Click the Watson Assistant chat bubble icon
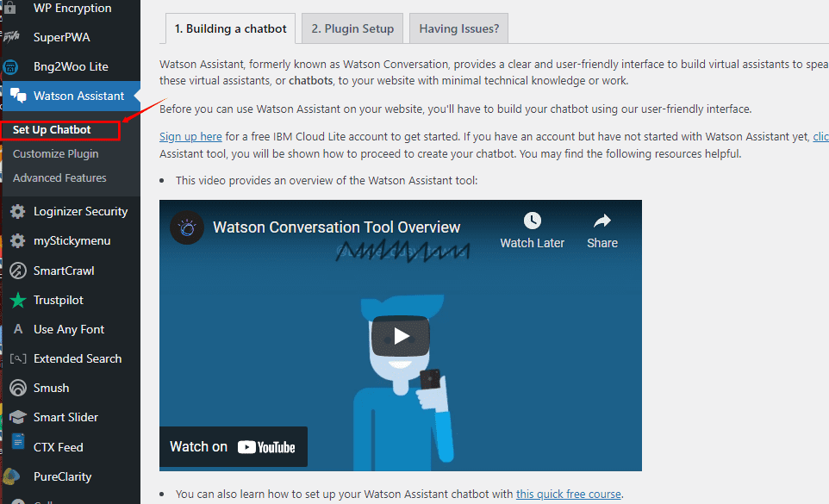The height and width of the screenshot is (504, 829). [18, 96]
